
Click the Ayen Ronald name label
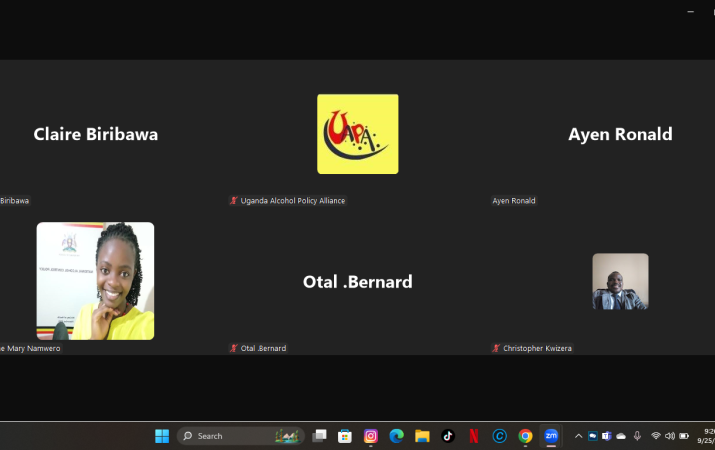click(514, 200)
